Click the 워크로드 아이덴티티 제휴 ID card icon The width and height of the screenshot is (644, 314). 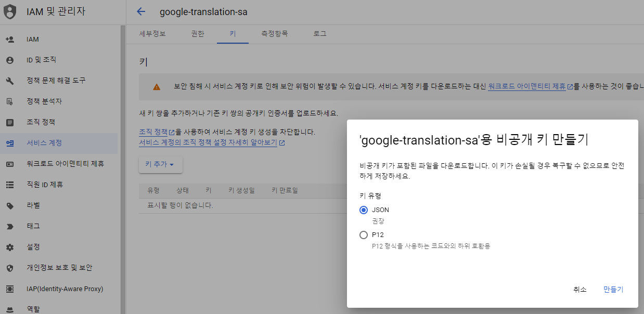[9, 164]
